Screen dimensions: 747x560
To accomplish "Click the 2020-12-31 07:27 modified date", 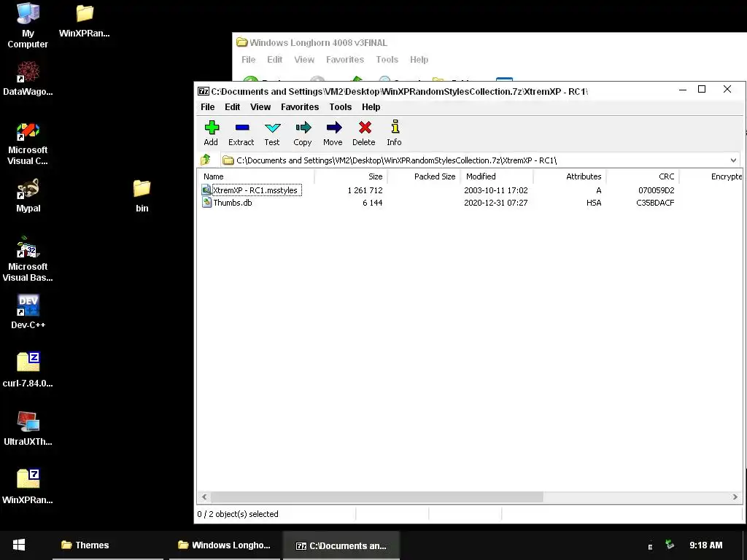I will pyautogui.click(x=496, y=203).
